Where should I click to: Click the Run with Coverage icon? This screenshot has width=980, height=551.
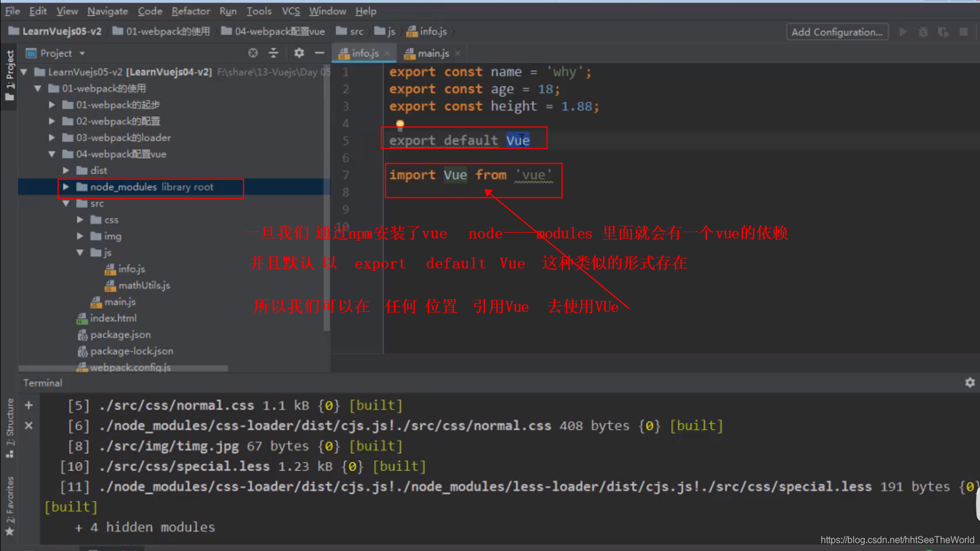point(944,32)
